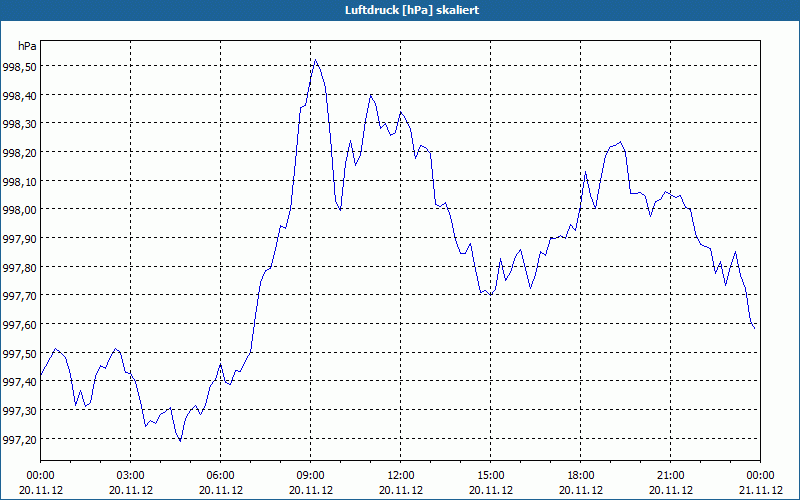Select the 20.11.12 date under 03:00
Viewport: 800px width, 500px height.
131,490
